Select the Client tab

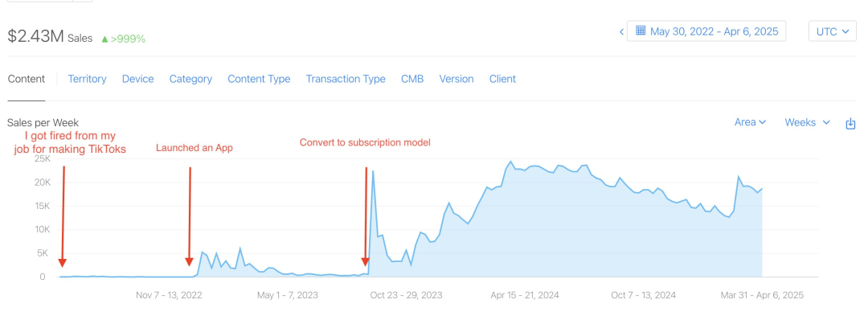coord(502,79)
